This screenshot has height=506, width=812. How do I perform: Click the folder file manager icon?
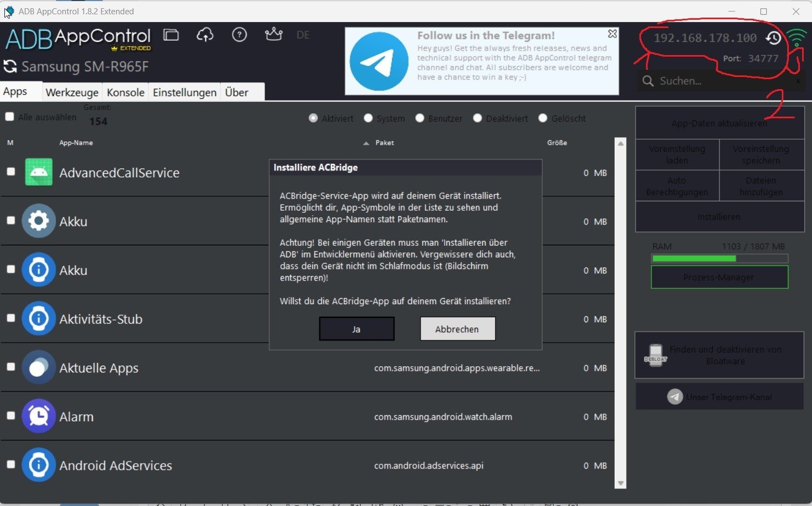click(171, 35)
